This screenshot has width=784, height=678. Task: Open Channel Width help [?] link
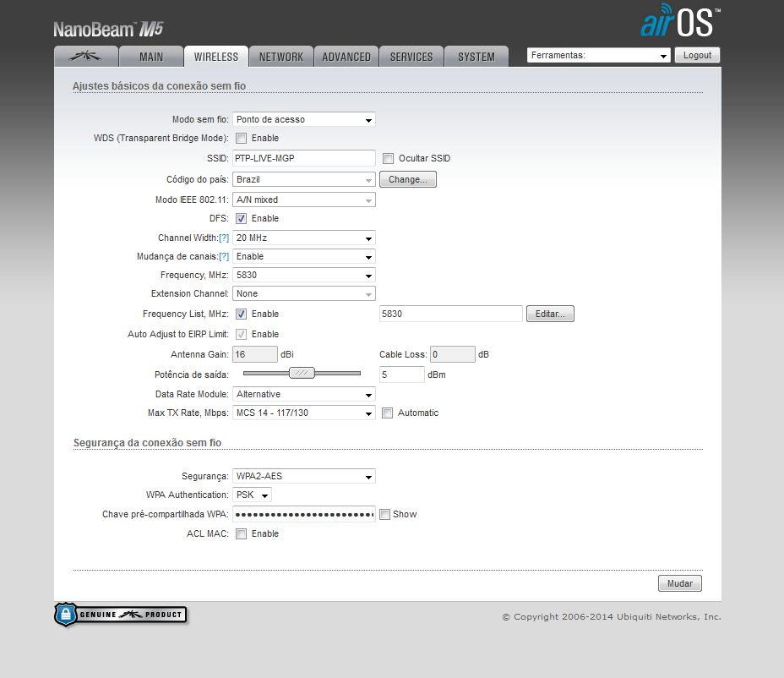pos(224,238)
